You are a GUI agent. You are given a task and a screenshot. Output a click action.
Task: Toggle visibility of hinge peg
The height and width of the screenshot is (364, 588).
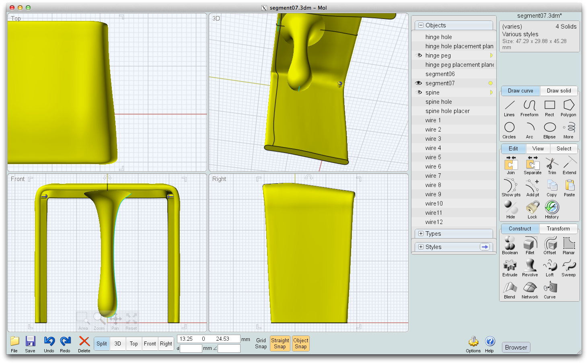(419, 56)
